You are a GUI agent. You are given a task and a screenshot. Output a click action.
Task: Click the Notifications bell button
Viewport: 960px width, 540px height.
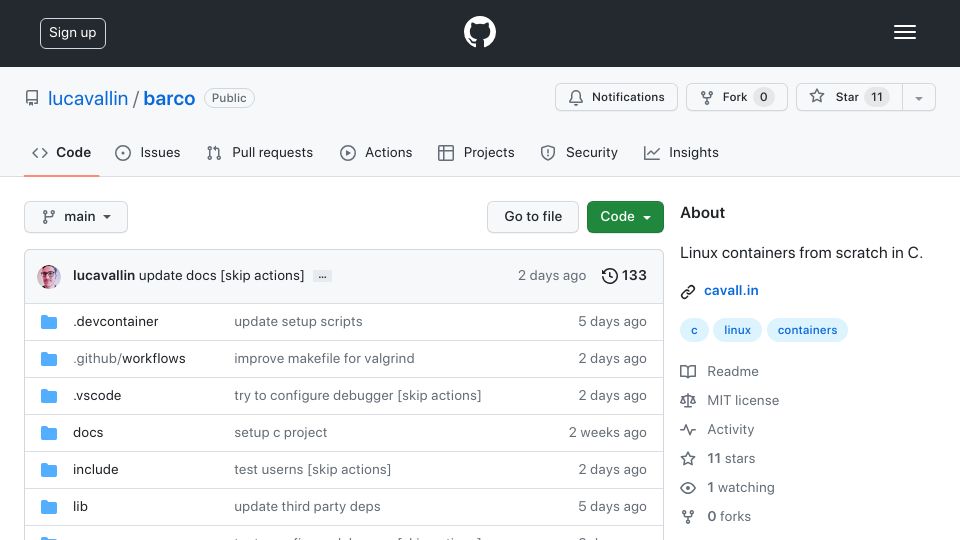(x=616, y=97)
